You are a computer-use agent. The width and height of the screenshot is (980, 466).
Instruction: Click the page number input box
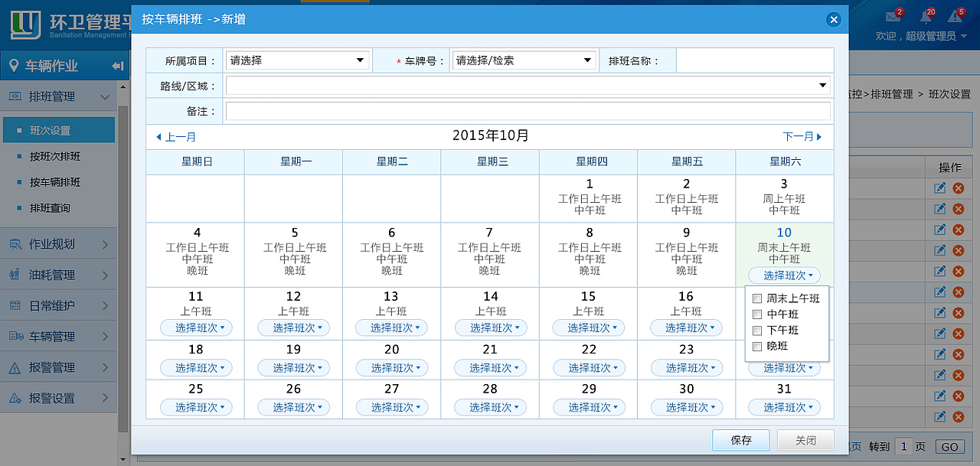[904, 447]
